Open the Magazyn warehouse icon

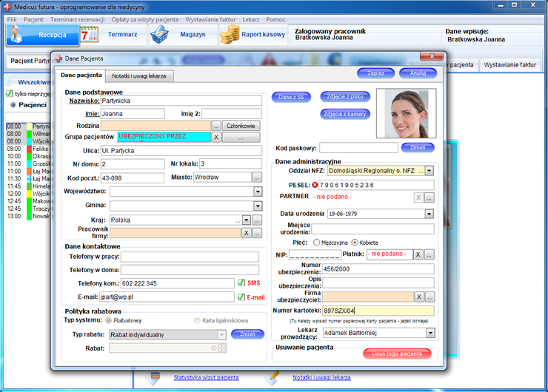click(x=162, y=35)
